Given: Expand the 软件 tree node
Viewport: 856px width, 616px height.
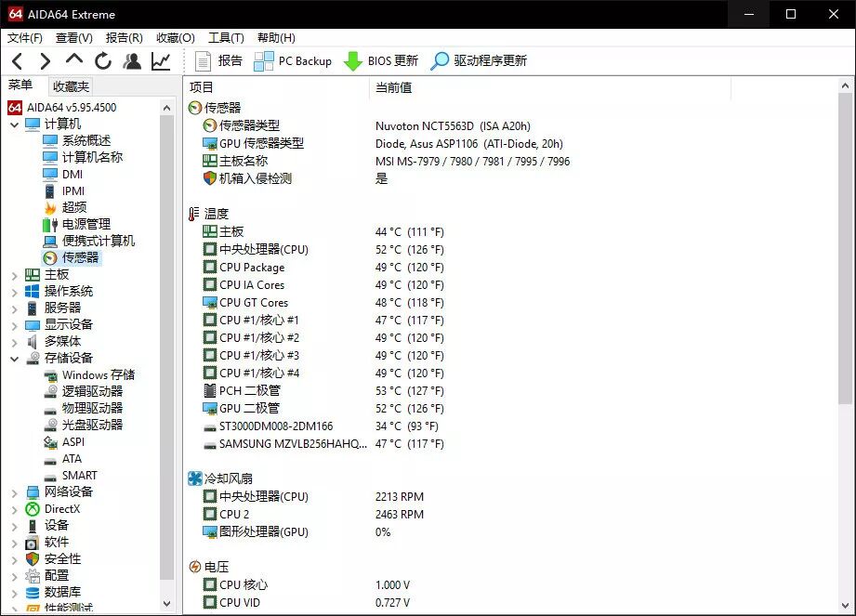Looking at the screenshot, I should pos(15,544).
